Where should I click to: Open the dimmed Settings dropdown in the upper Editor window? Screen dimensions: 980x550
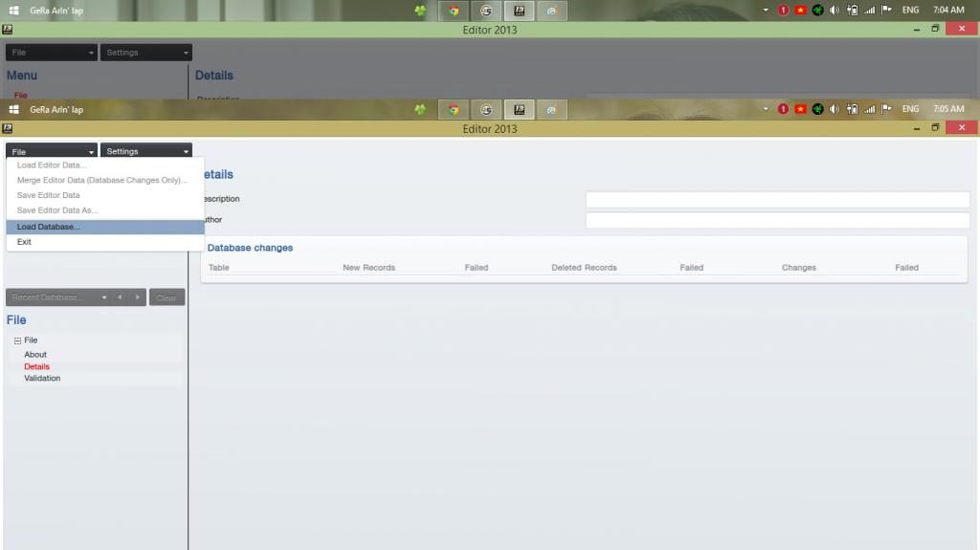(x=145, y=53)
